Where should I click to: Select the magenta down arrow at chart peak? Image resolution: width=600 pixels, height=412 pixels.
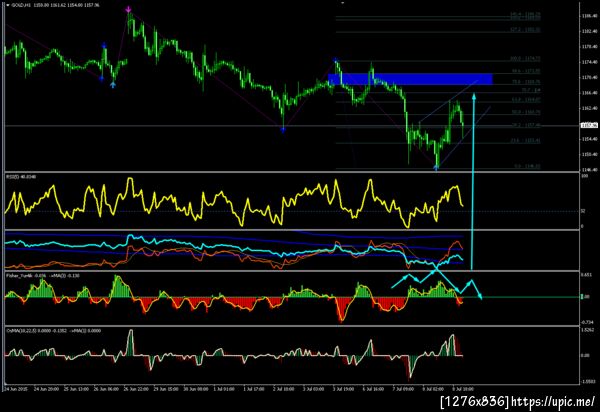pyautogui.click(x=129, y=9)
